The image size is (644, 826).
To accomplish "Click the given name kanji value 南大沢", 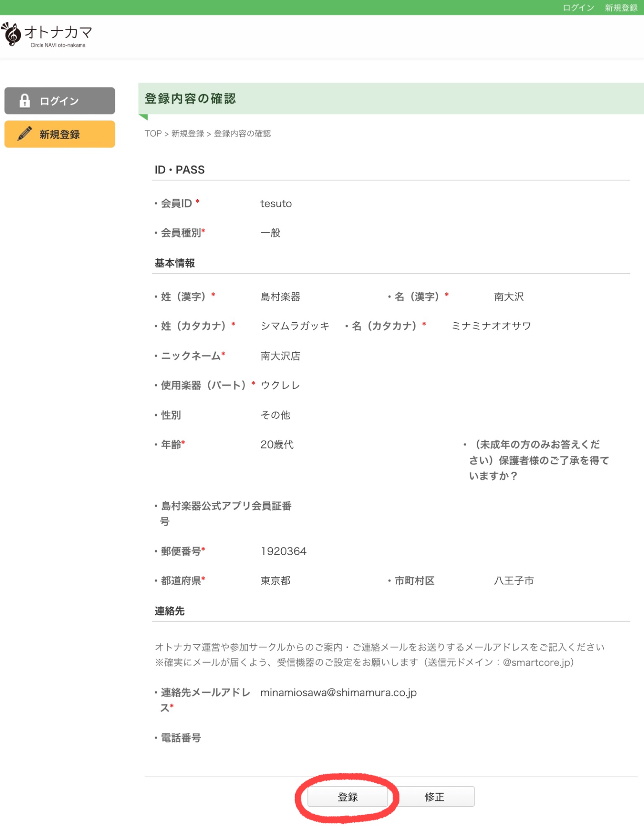I will [509, 297].
